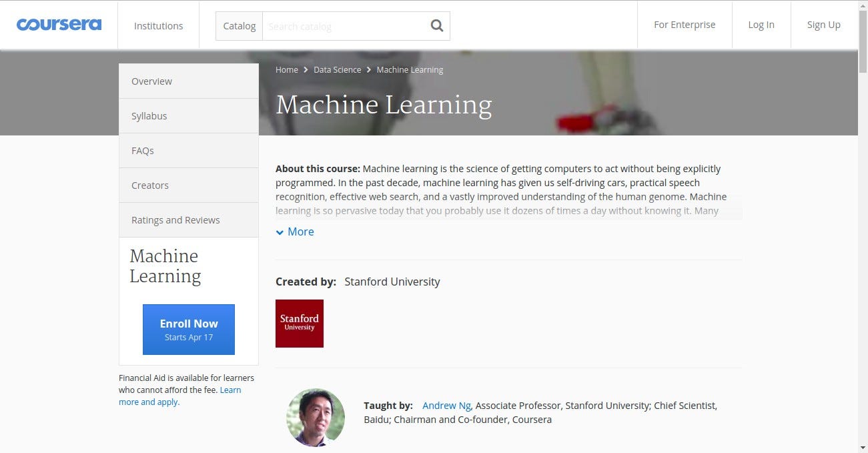
Task: Open Andrew Ng's profile photo
Action: tap(316, 417)
